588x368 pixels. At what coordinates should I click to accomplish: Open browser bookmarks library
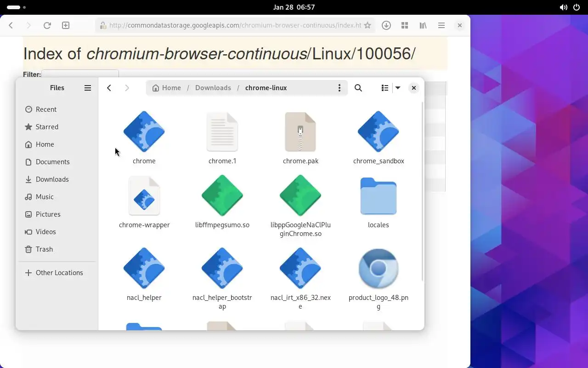click(x=423, y=25)
